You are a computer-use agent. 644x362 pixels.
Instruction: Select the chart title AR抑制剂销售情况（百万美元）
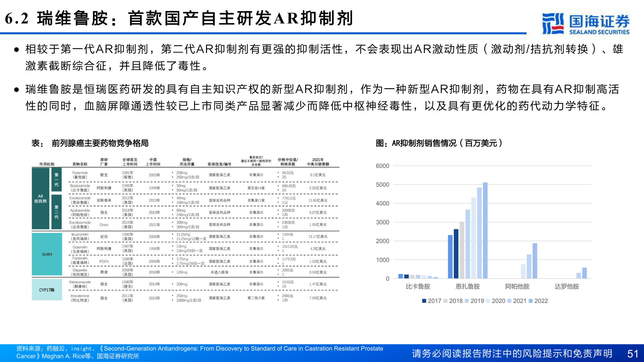[x=439, y=143]
